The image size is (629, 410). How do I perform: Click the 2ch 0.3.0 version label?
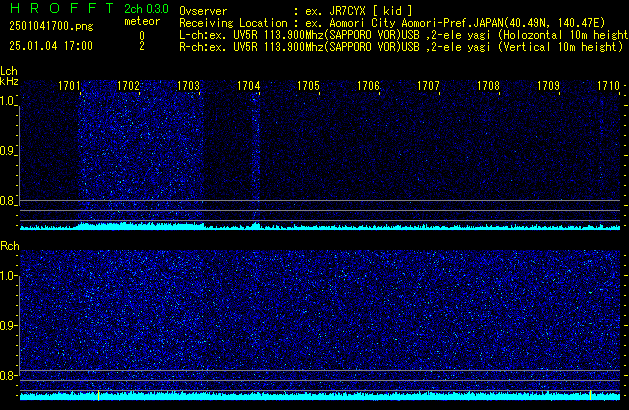[x=146, y=9]
